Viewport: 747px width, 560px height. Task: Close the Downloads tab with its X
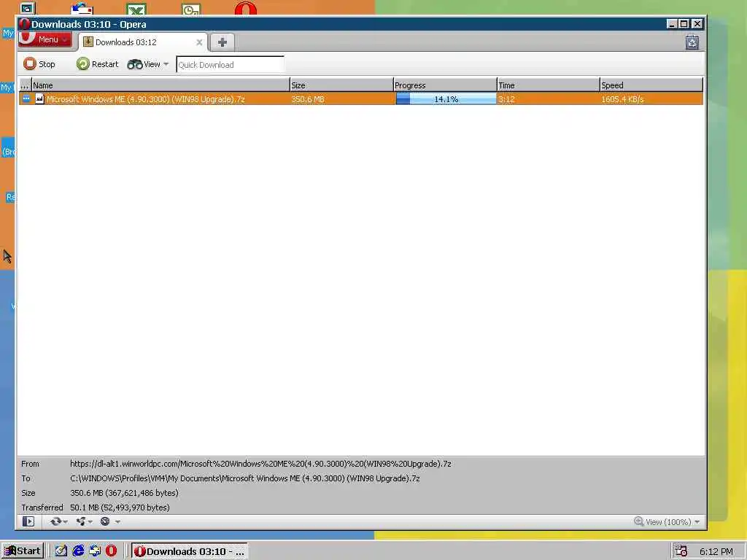click(x=199, y=42)
